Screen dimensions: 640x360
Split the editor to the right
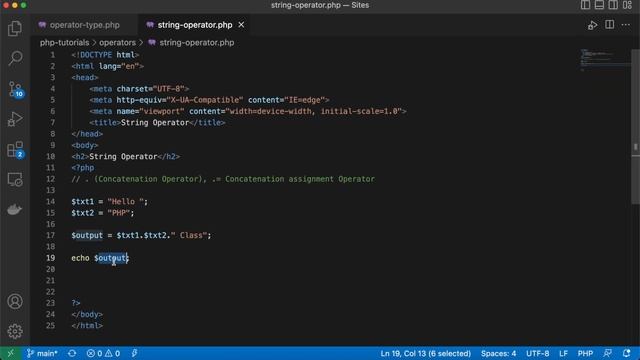(609, 25)
